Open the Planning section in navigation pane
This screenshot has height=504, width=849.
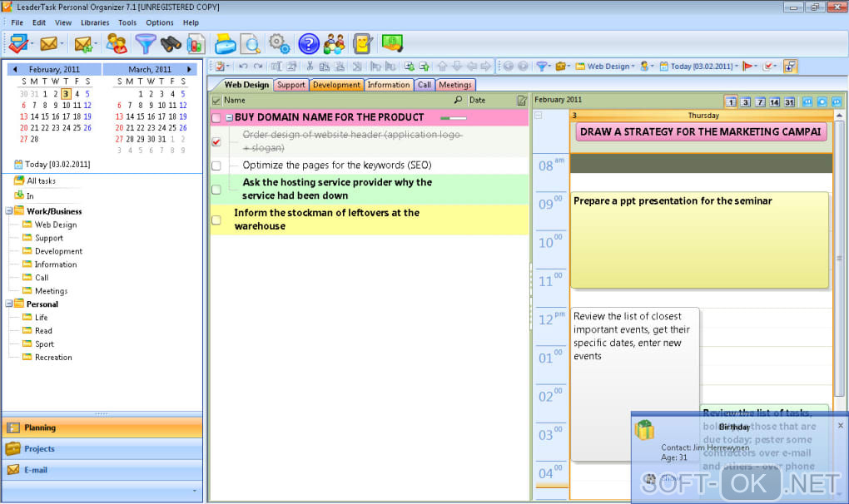pos(102,427)
